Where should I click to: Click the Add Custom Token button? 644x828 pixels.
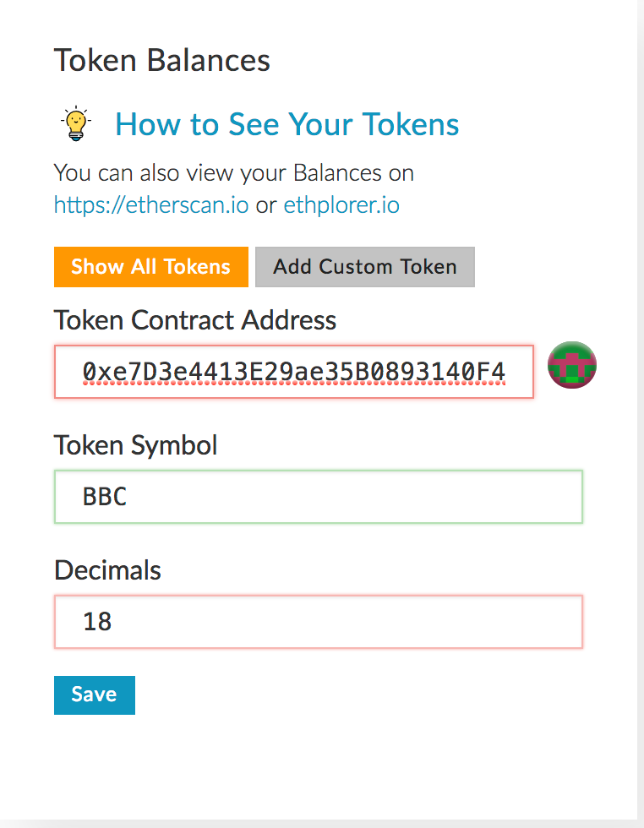pyautogui.click(x=365, y=267)
